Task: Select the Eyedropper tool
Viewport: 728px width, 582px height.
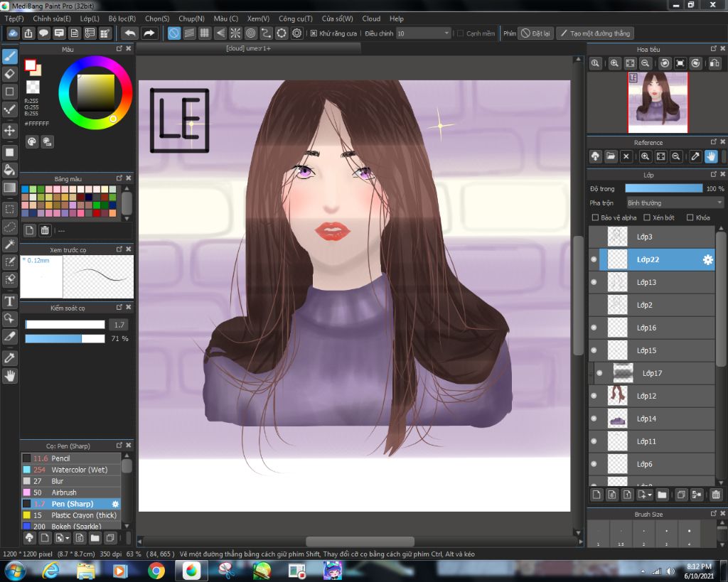Action: 10,358
